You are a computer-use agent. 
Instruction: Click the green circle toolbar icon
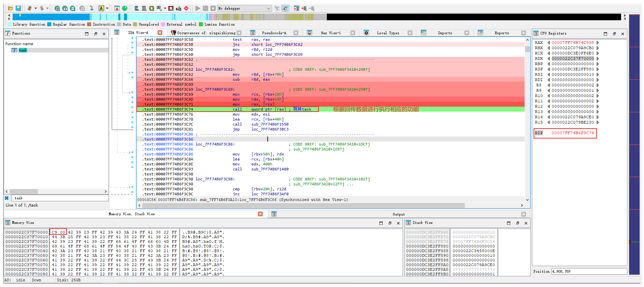pyautogui.click(x=125, y=8)
